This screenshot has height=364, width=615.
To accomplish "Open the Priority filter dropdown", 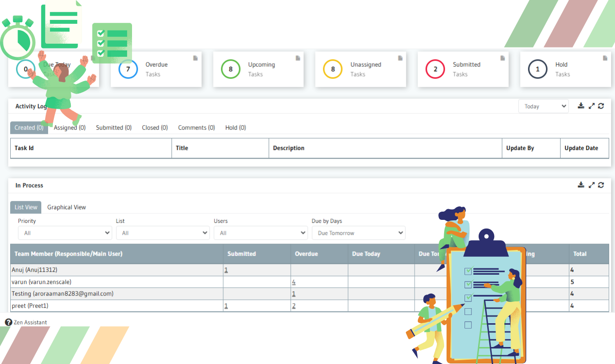I will click(65, 232).
